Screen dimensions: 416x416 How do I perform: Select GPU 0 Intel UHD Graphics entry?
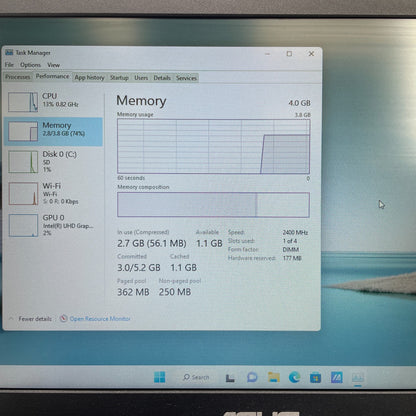pos(53,225)
